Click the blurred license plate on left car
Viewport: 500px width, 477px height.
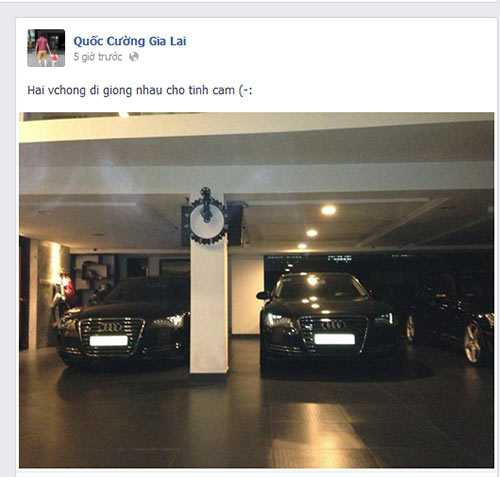109,341
